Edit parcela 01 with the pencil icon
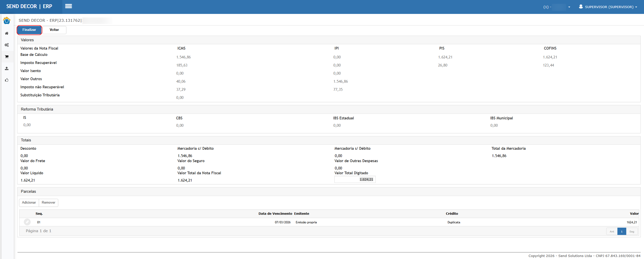644x259 pixels. tap(27, 222)
